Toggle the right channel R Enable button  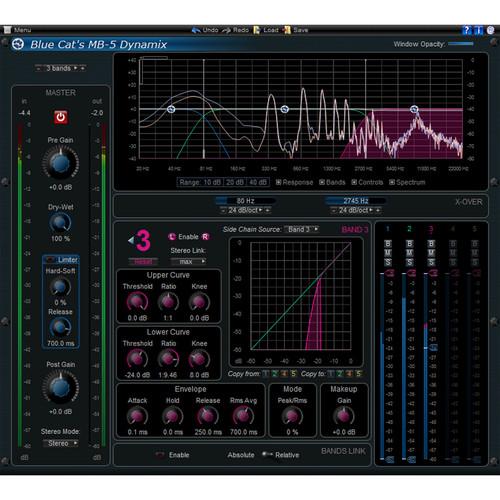coord(205,237)
